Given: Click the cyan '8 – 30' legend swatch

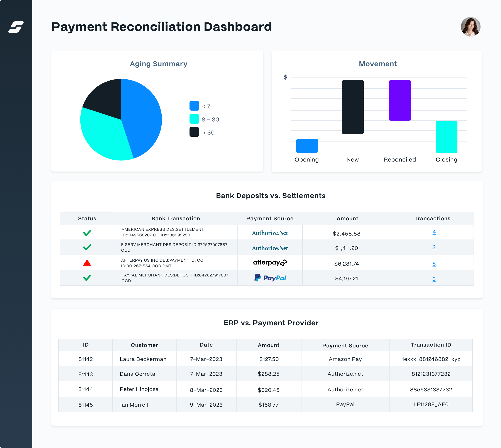Looking at the screenshot, I should tap(194, 119).
